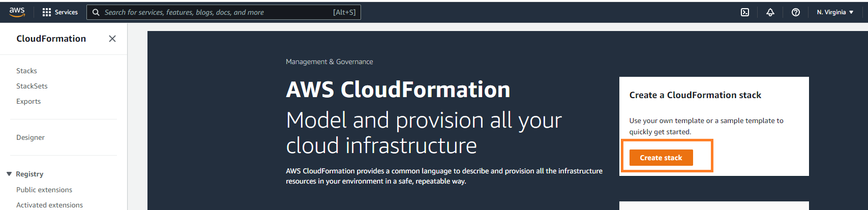Focus the search for services input field
The width and height of the screenshot is (868, 210).
click(224, 12)
